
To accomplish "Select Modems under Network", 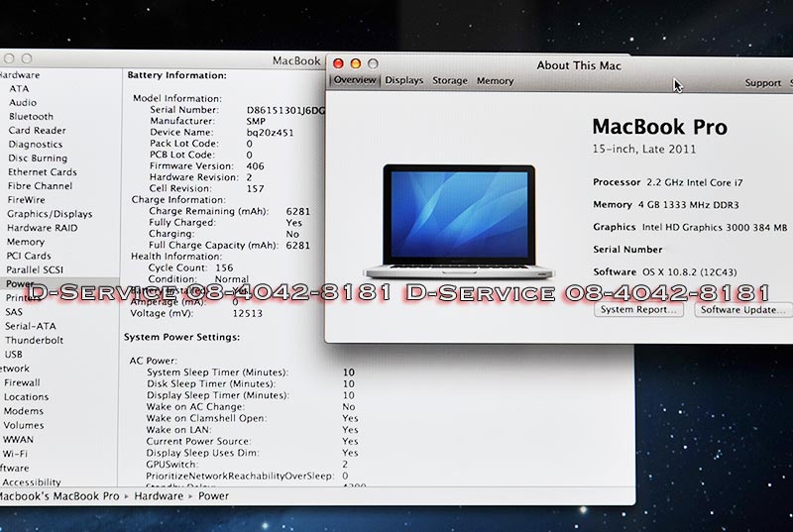I will pyautogui.click(x=24, y=411).
